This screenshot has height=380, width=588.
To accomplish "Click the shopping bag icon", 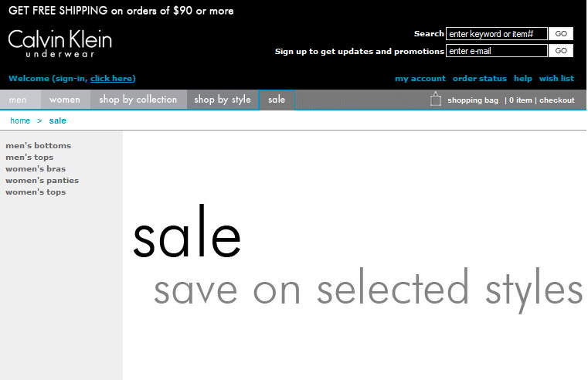I will coord(436,99).
